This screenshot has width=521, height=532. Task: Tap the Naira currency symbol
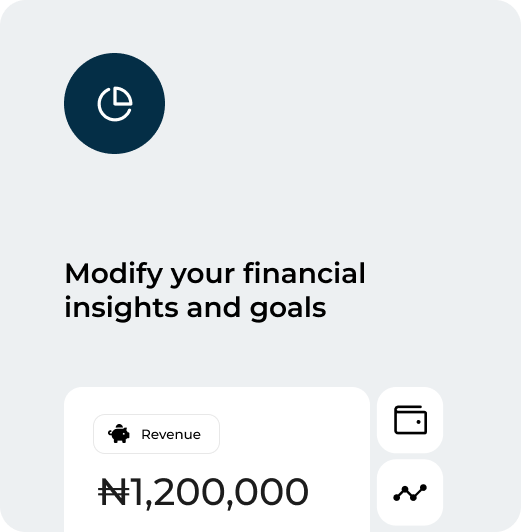pyautogui.click(x=114, y=492)
